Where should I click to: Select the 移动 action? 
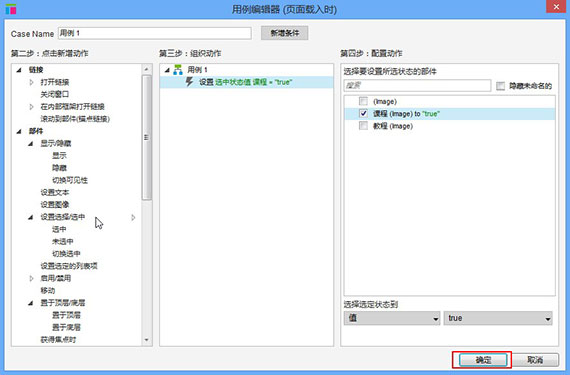tap(48, 291)
